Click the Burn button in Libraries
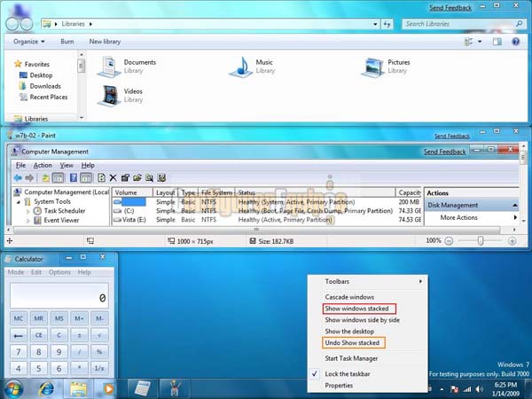Viewport: 532px width, 399px height. 67,42
